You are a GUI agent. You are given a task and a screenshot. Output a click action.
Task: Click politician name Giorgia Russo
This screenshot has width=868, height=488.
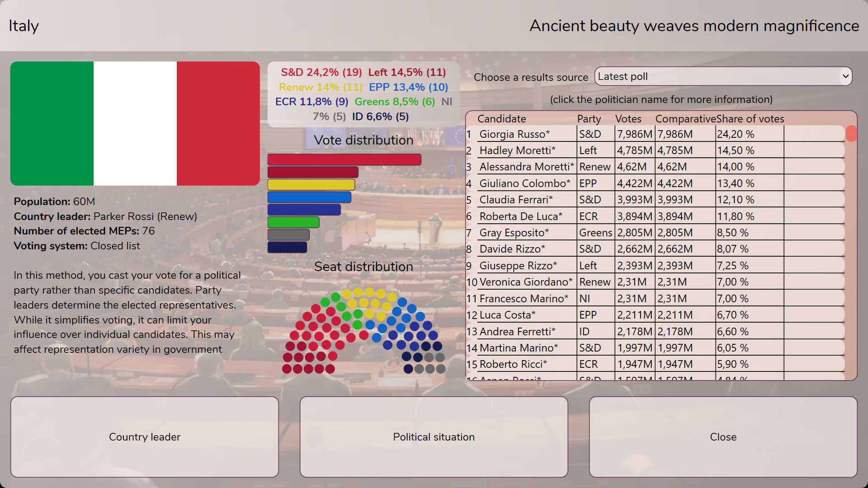click(x=514, y=134)
